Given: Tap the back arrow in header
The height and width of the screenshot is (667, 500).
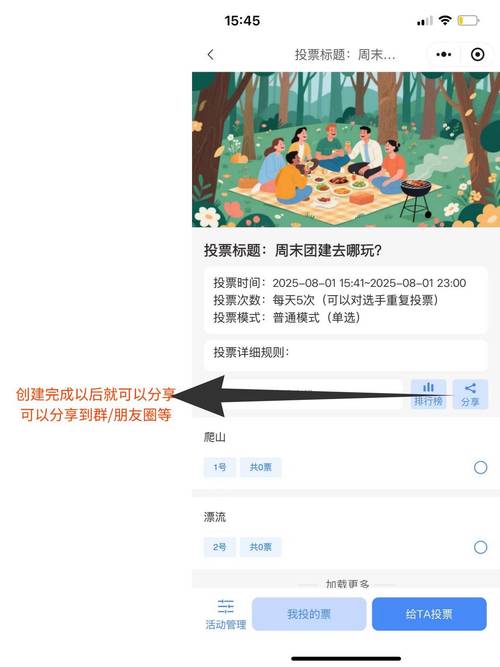Looking at the screenshot, I should click(211, 54).
